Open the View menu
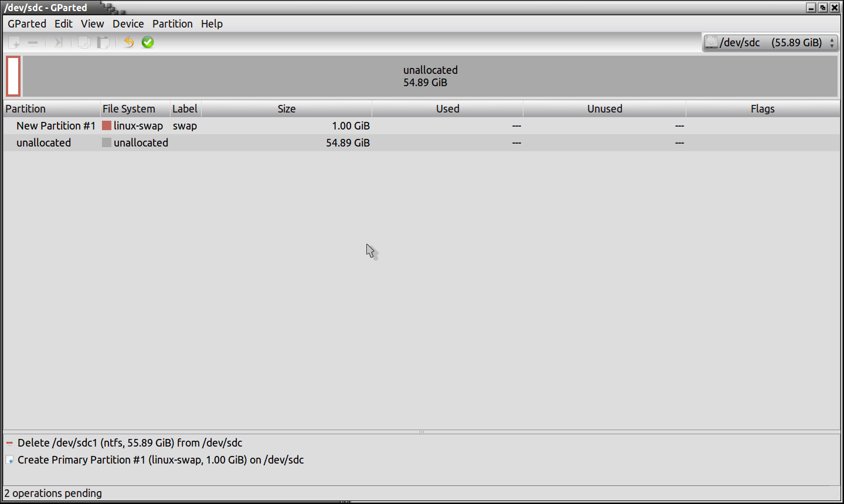 [x=92, y=23]
